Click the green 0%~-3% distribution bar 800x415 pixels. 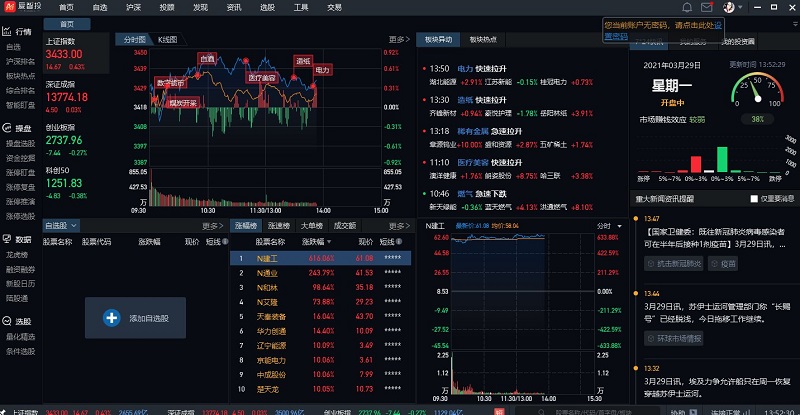pyautogui.click(x=722, y=159)
